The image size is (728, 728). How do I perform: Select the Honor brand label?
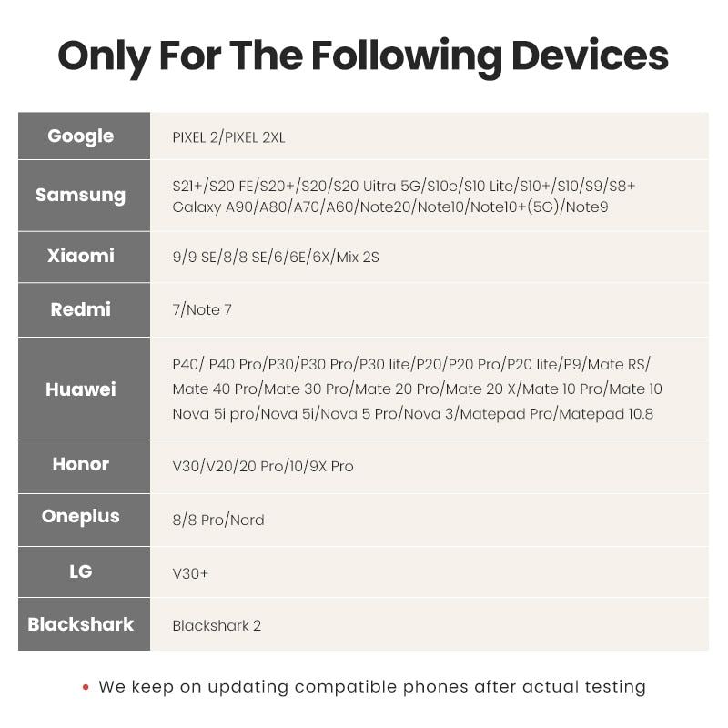point(80,464)
